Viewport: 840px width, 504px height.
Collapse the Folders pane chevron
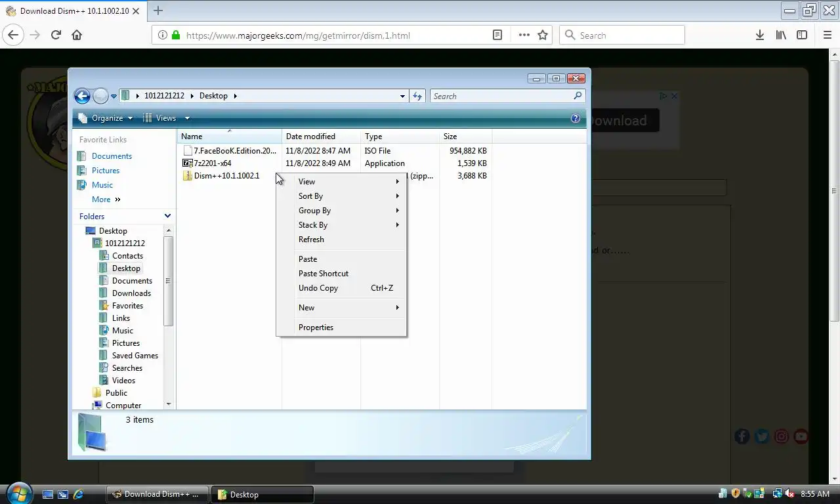click(x=167, y=216)
